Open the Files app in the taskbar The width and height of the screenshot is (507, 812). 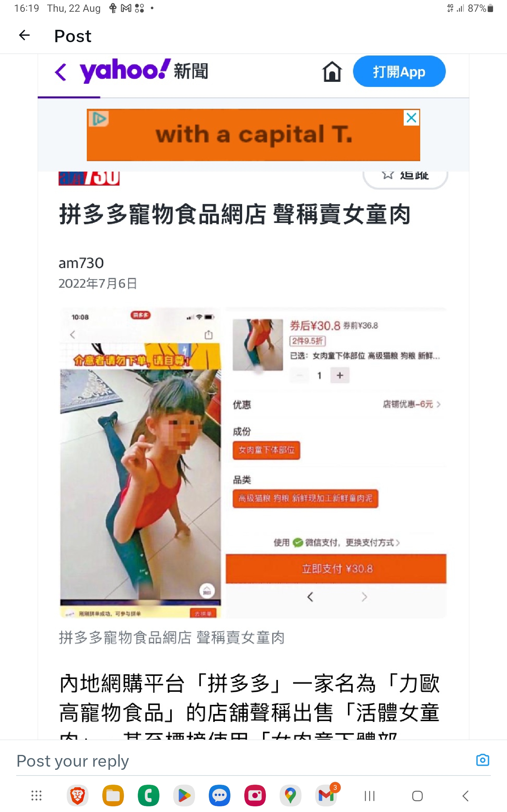click(113, 796)
